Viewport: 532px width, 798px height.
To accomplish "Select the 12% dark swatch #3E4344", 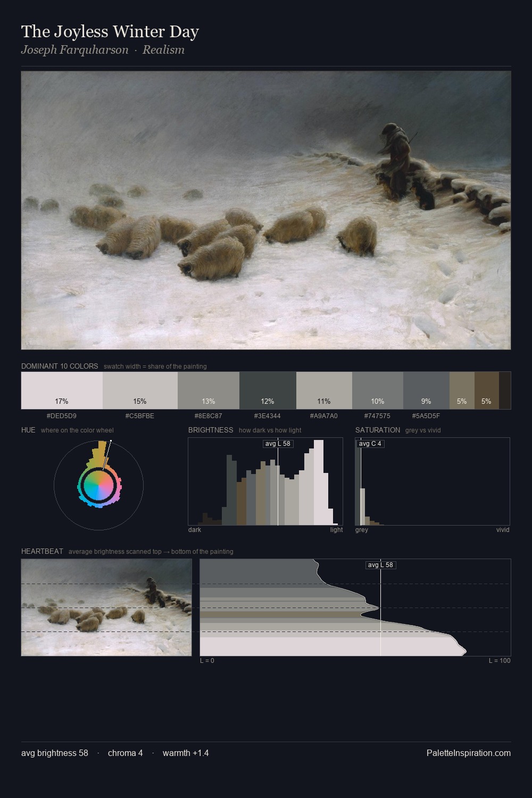I will (268, 390).
